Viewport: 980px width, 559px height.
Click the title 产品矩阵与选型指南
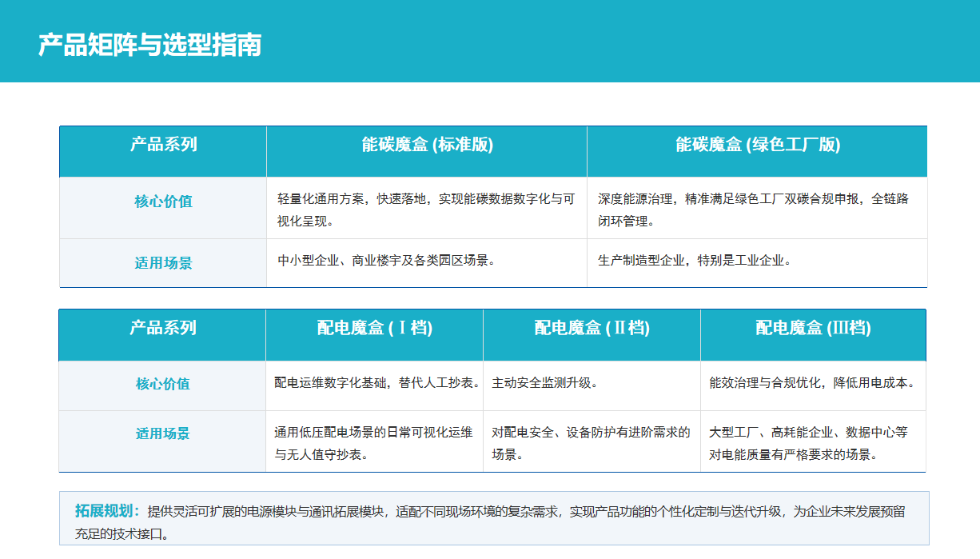[149, 45]
